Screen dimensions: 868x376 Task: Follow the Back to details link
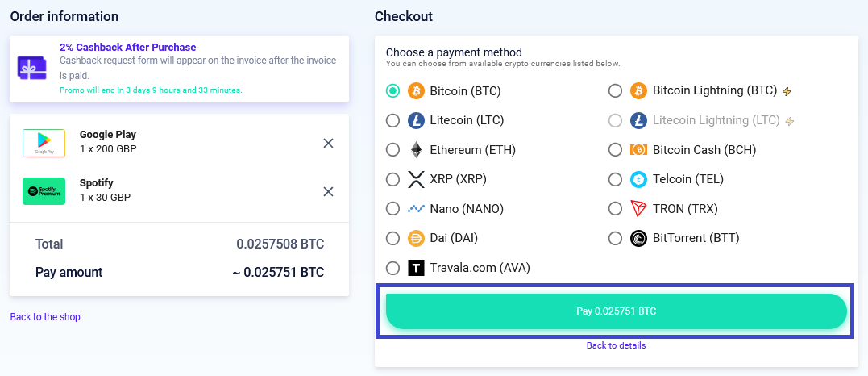coord(616,345)
